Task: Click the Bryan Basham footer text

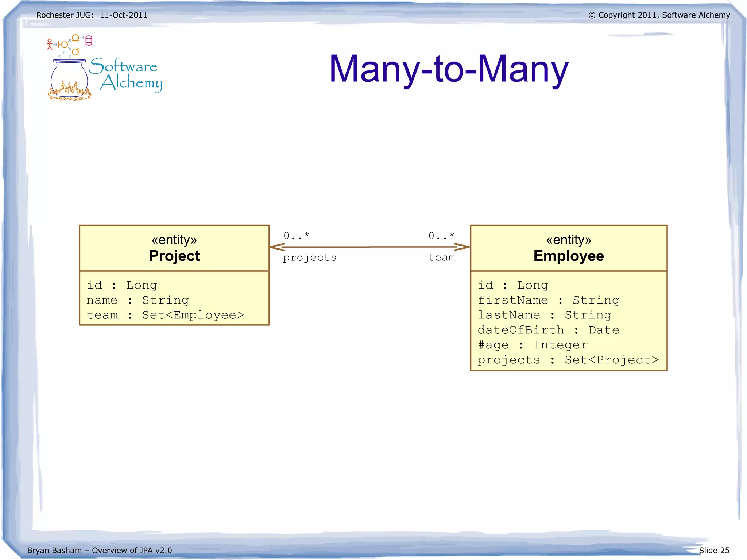Action: pyautogui.click(x=100, y=550)
